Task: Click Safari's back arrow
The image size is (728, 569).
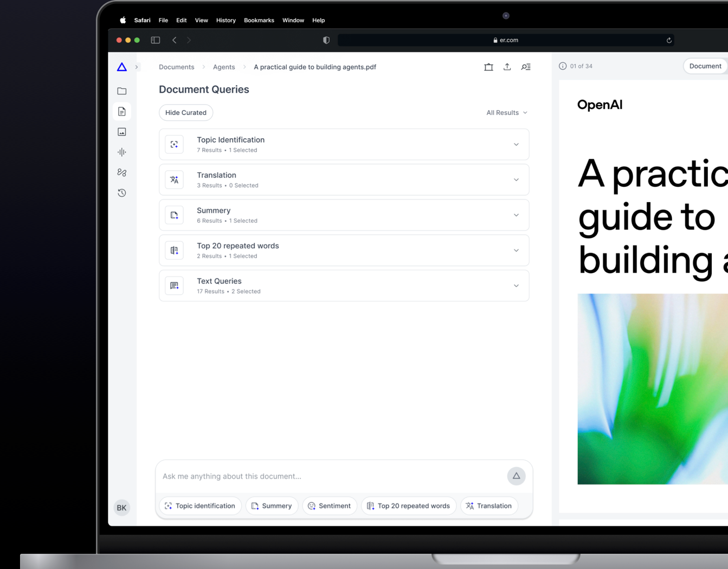Action: pyautogui.click(x=175, y=40)
